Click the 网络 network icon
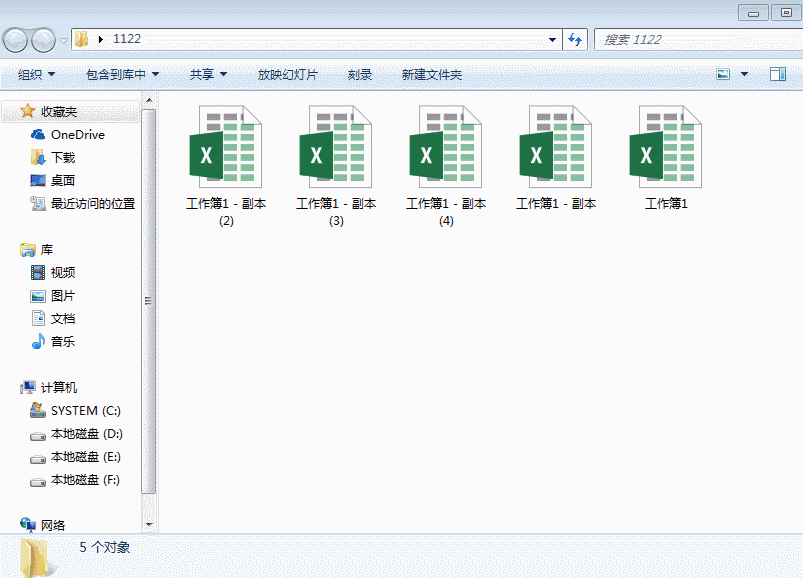The height and width of the screenshot is (578, 803). click(x=28, y=524)
